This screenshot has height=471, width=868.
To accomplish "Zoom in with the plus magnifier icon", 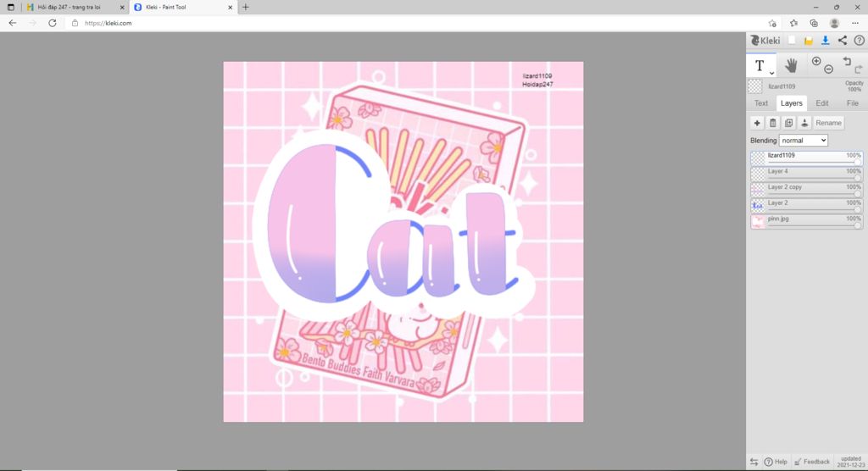I will tap(816, 62).
